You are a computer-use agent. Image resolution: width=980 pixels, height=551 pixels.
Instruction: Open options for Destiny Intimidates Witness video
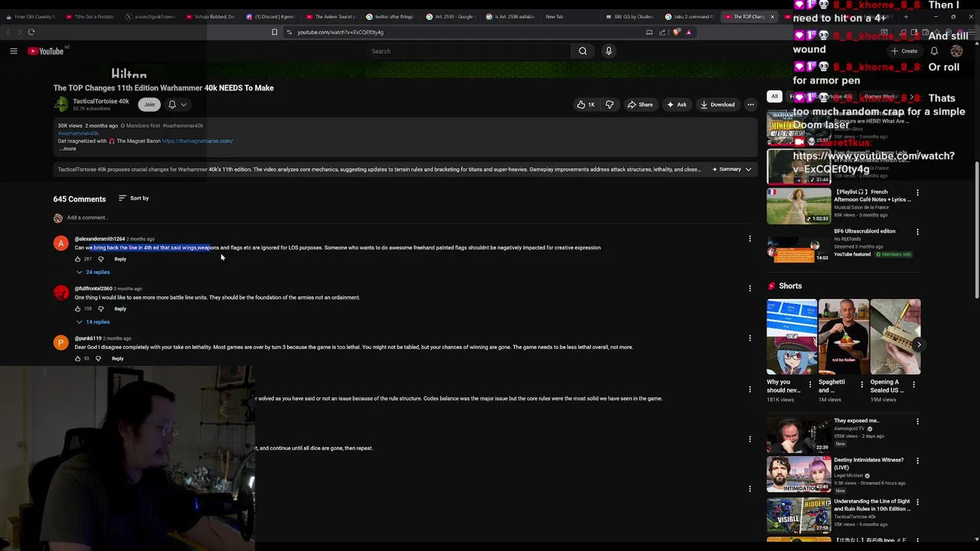click(x=917, y=461)
